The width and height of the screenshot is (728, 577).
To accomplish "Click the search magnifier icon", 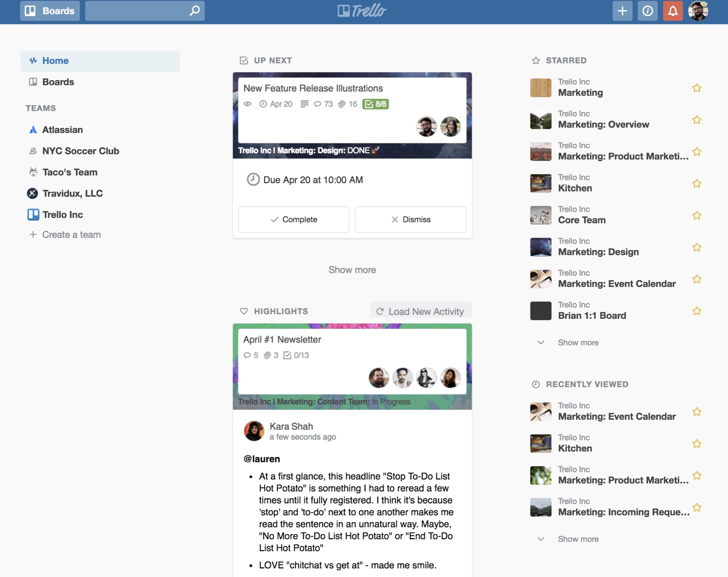I will 195,11.
